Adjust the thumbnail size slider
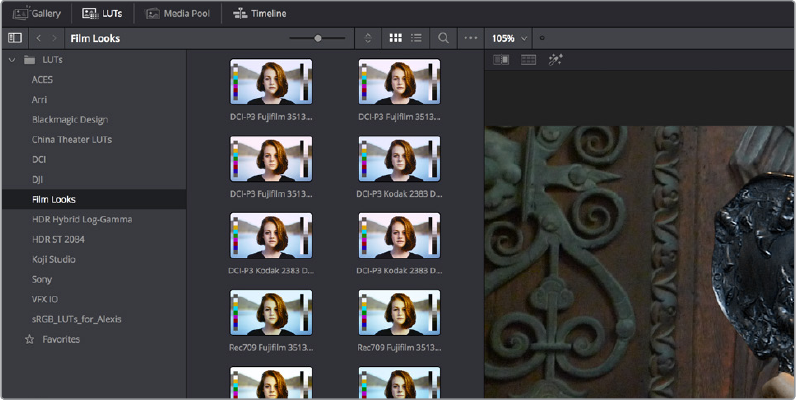 tap(318, 38)
